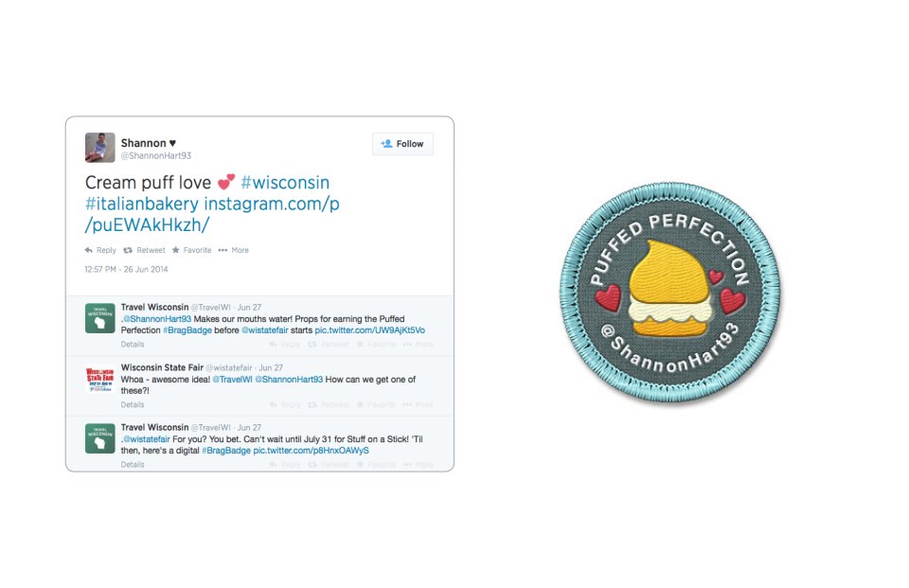Viewport: 909px width, 588px height.
Task: Expand Details under the Puffed Perfection reply
Action: [x=133, y=345]
